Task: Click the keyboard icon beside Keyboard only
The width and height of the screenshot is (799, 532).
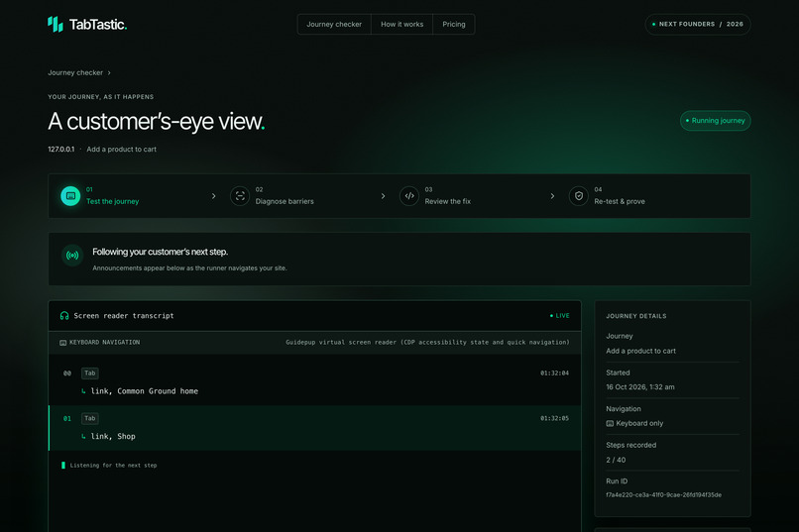Action: pos(610,424)
